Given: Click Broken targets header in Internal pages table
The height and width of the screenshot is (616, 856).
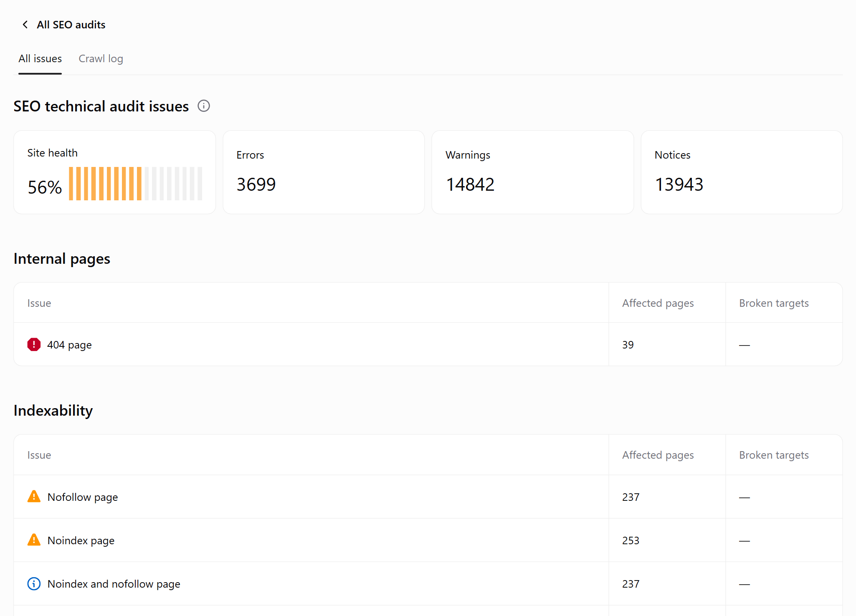Looking at the screenshot, I should pos(774,303).
